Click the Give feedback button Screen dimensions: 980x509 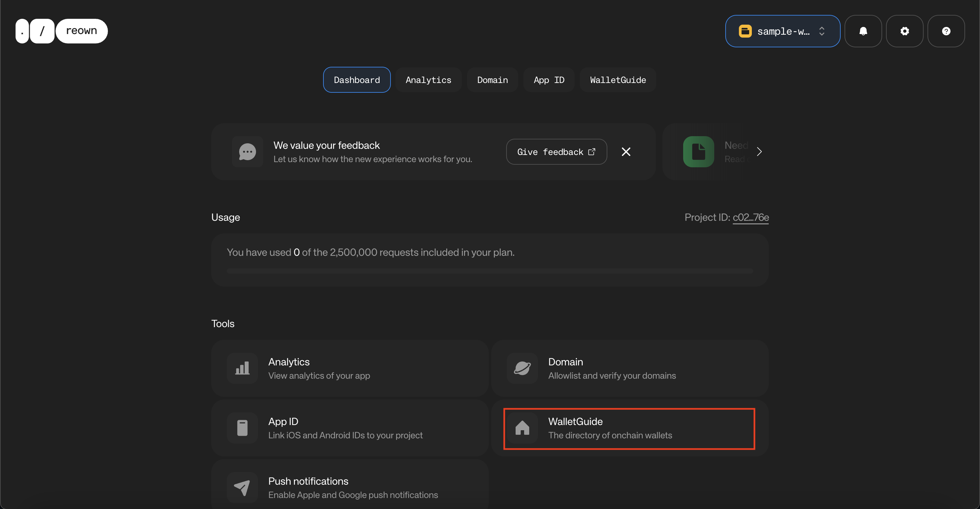point(556,152)
